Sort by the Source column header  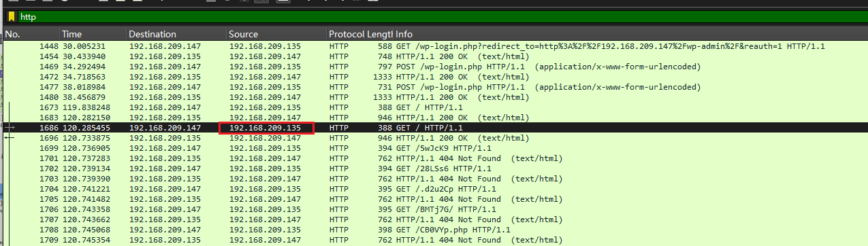(x=276, y=34)
